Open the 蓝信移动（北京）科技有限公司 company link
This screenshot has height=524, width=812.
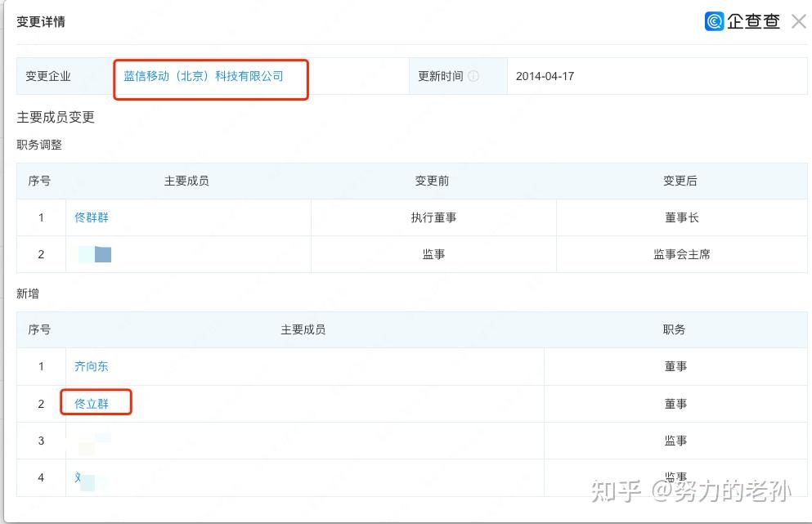204,76
